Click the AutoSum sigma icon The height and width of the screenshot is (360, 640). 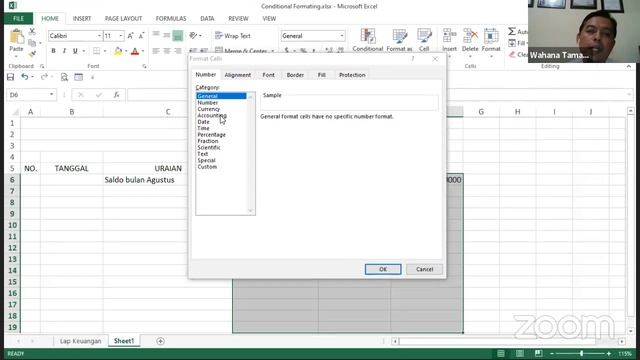tap(512, 31)
